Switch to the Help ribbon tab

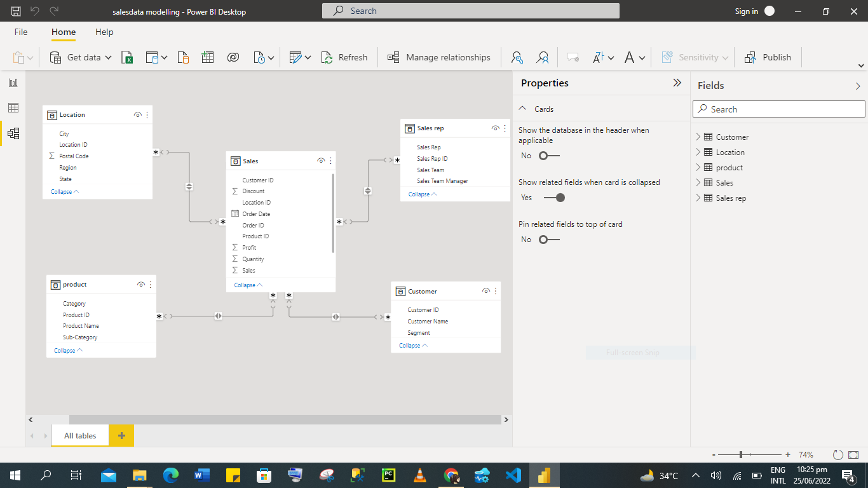104,32
